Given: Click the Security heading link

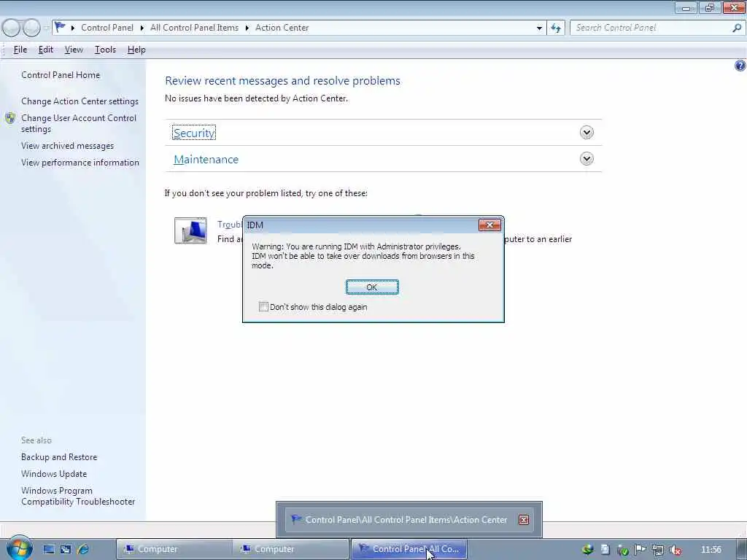Looking at the screenshot, I should click(x=194, y=133).
